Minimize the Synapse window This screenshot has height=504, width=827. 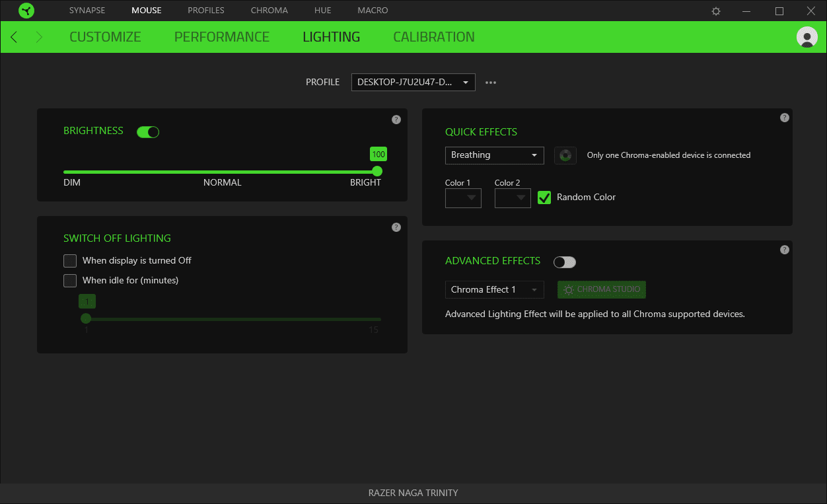click(x=746, y=11)
